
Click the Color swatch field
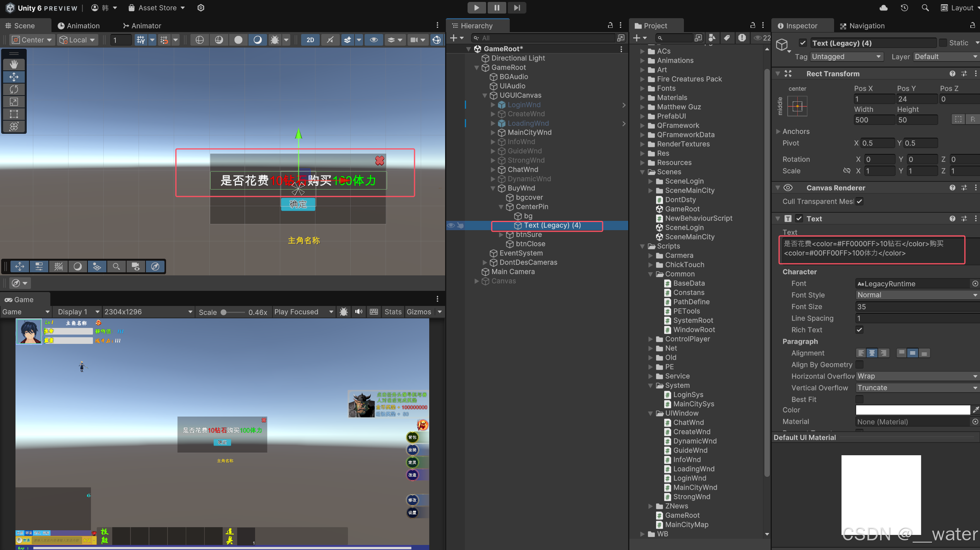(x=913, y=410)
